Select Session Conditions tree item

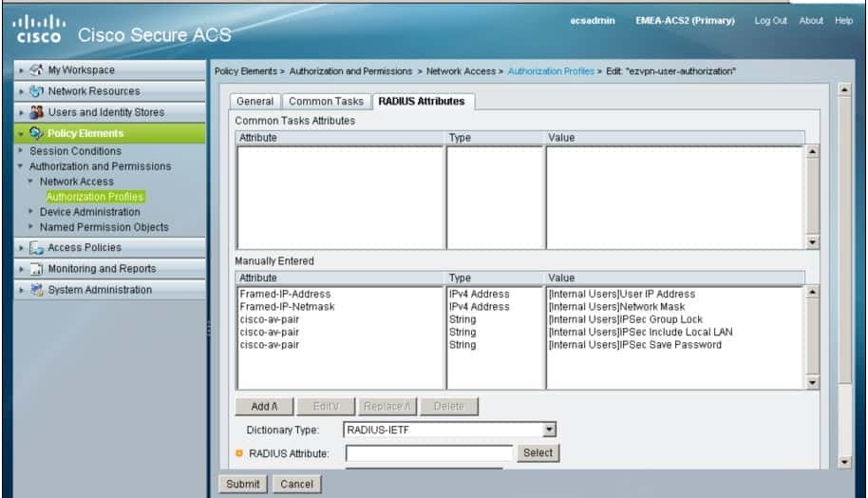[x=75, y=151]
